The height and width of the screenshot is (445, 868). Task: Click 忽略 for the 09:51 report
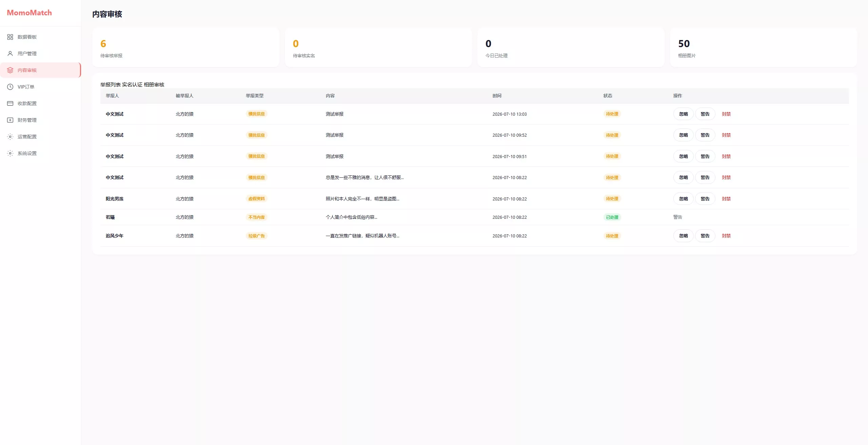click(x=683, y=156)
